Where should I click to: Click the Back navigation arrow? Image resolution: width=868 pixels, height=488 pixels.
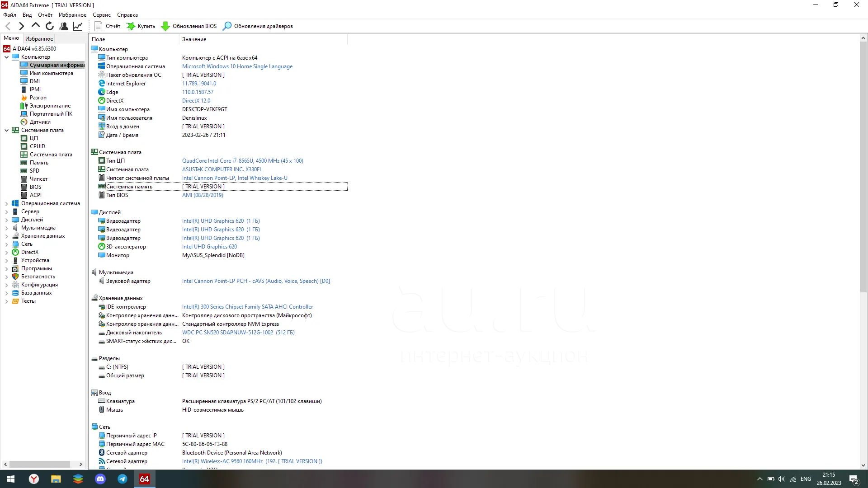8,26
